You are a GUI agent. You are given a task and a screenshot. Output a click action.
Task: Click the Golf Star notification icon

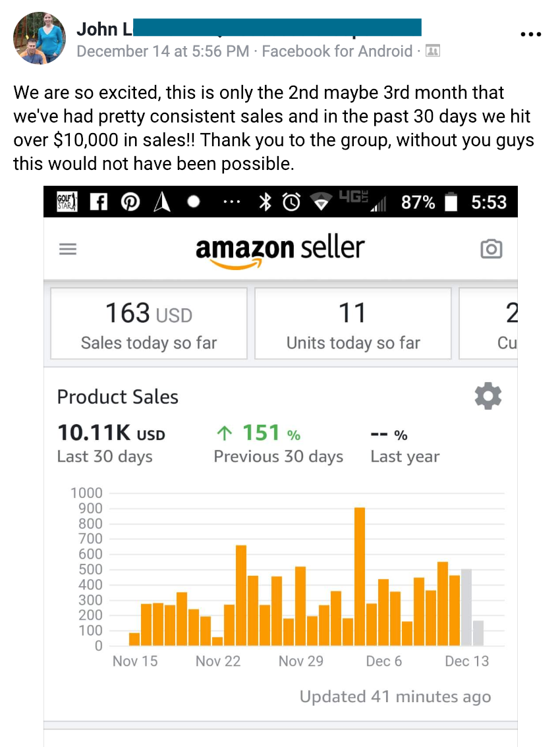[67, 202]
